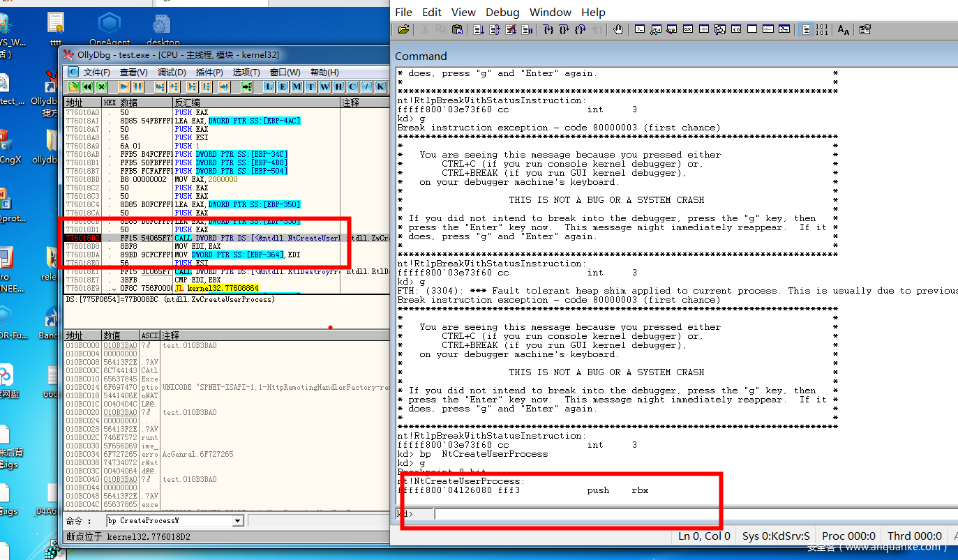
Task: Expand the OllyDbg command history dropdown
Action: pos(237,521)
